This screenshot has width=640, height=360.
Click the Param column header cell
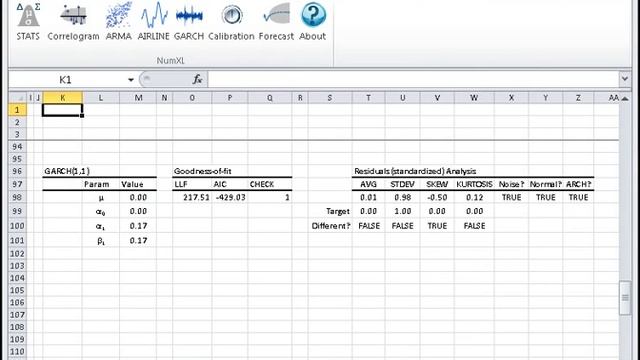[101, 184]
